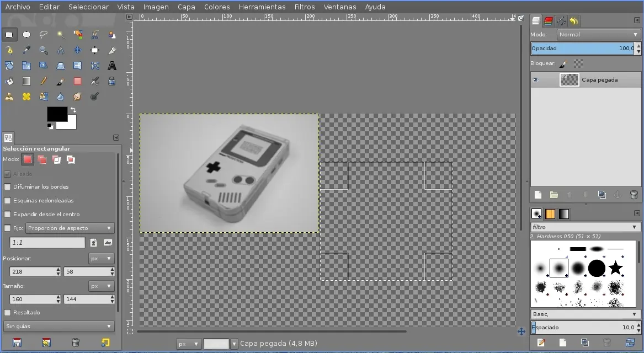Image resolution: width=644 pixels, height=353 pixels.
Task: Enable Difuminar los bordes option
Action: coord(8,187)
